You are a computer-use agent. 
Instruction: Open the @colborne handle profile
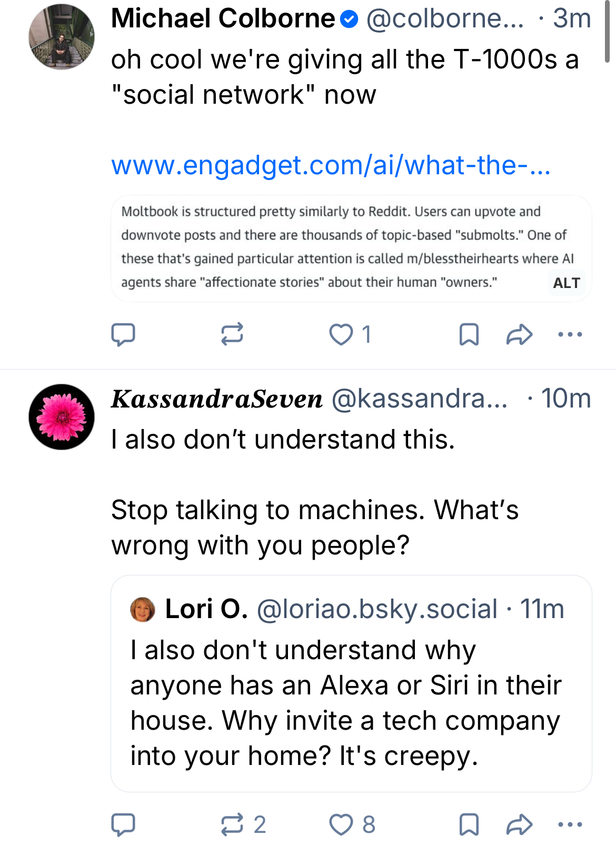(445, 19)
